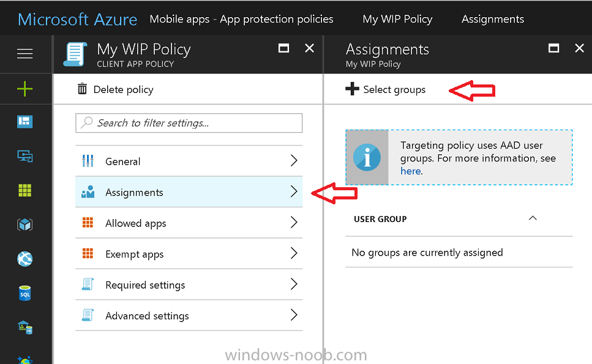
Task: Maximize the My WIP Policy blade
Action: (x=283, y=48)
